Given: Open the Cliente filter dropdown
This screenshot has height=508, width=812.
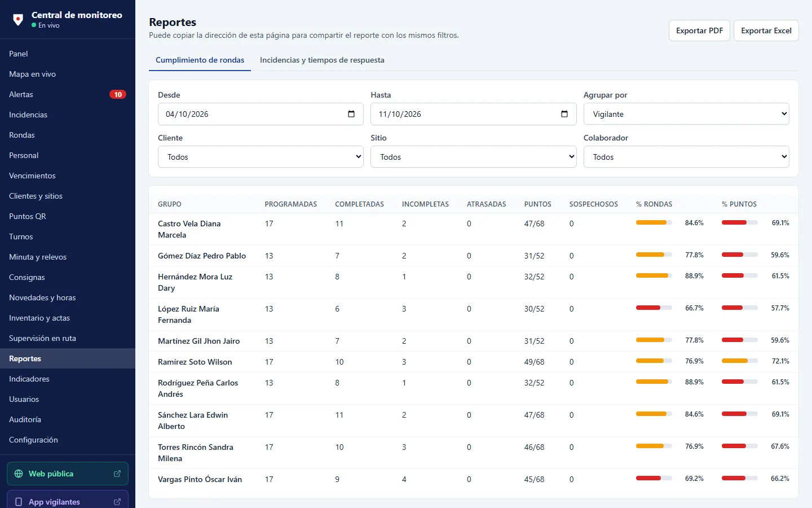Looking at the screenshot, I should [261, 157].
